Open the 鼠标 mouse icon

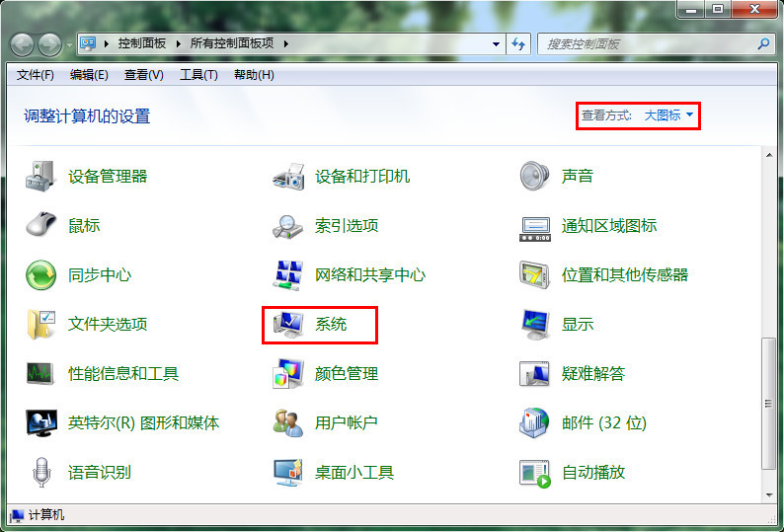[x=40, y=224]
